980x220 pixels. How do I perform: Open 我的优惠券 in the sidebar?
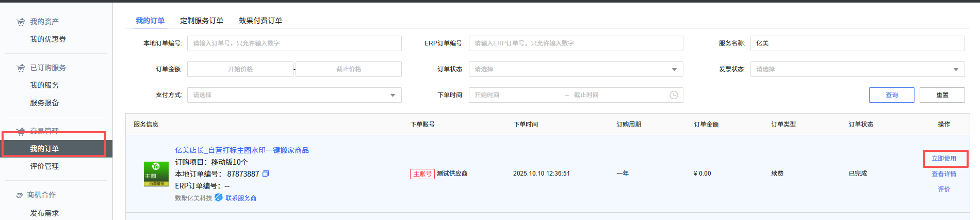point(48,39)
